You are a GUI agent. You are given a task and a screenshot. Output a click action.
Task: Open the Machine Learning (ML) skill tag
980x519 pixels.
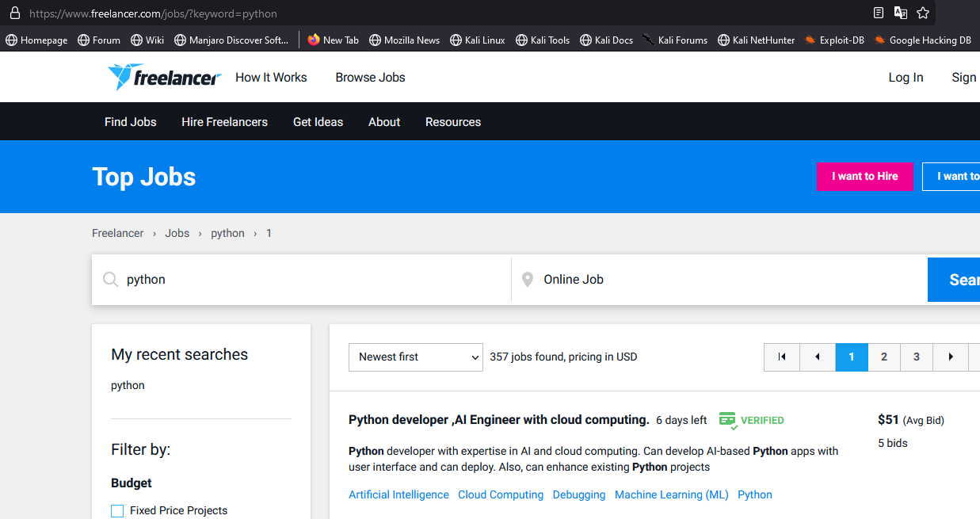[x=671, y=494]
